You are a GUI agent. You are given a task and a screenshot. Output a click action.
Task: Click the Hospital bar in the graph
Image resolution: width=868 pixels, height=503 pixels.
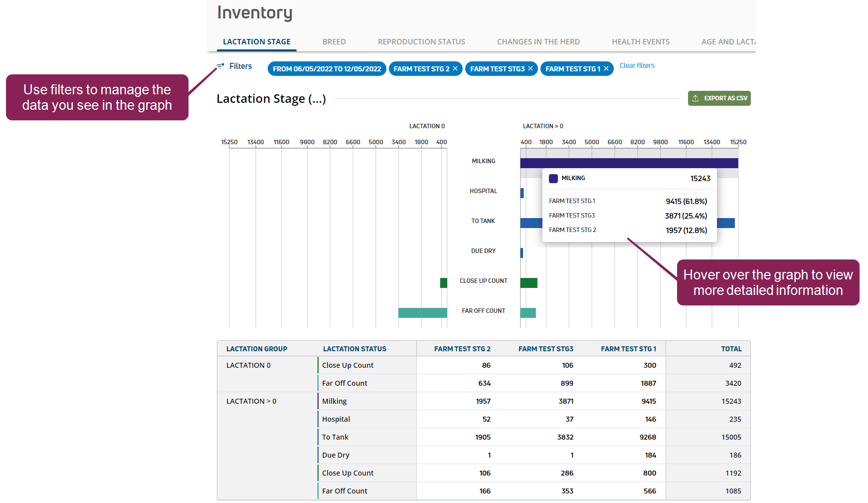pyautogui.click(x=522, y=193)
